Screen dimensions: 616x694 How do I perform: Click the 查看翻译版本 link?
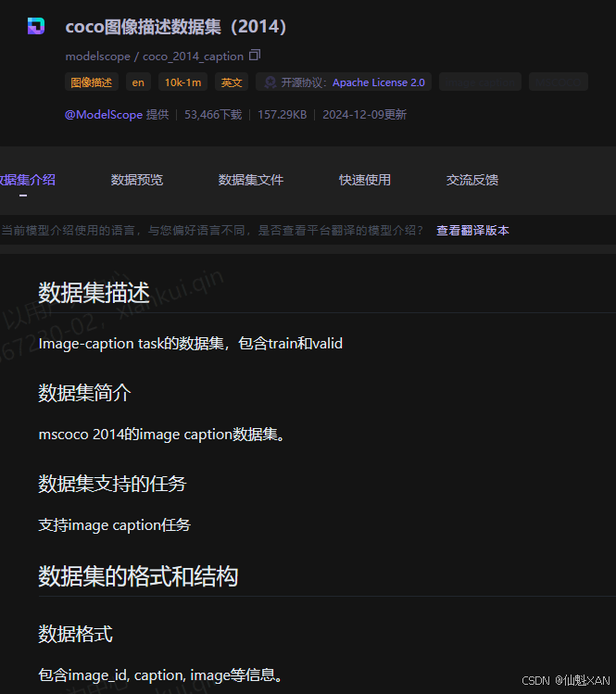[x=472, y=230]
